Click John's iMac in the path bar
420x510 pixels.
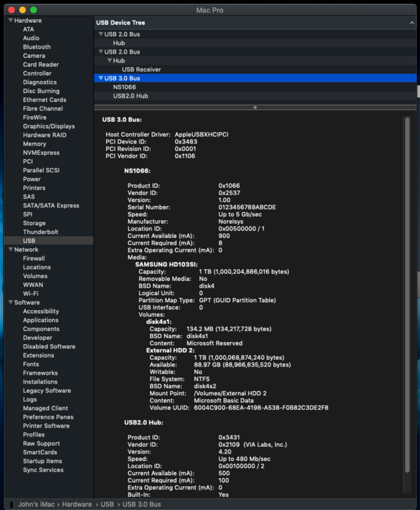click(37, 505)
